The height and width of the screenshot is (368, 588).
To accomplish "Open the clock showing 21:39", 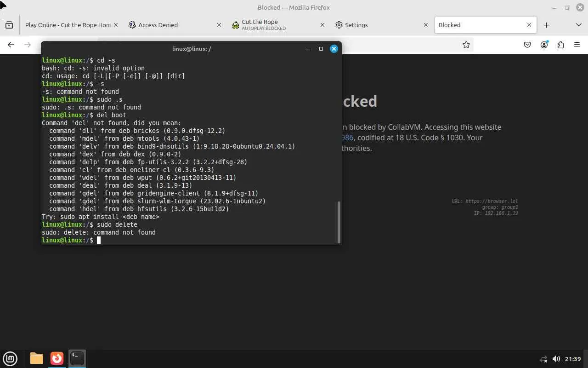I will click(573, 359).
